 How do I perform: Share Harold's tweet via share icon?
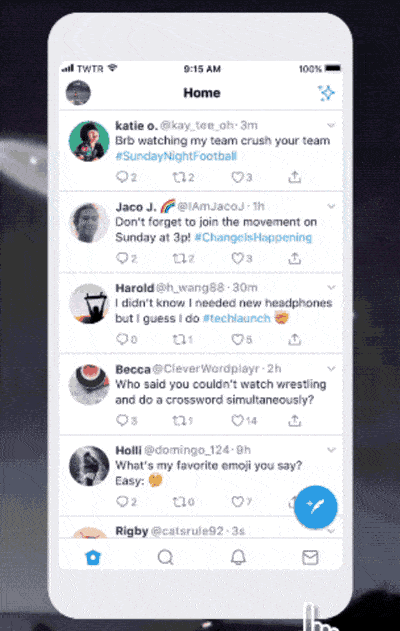(295, 339)
